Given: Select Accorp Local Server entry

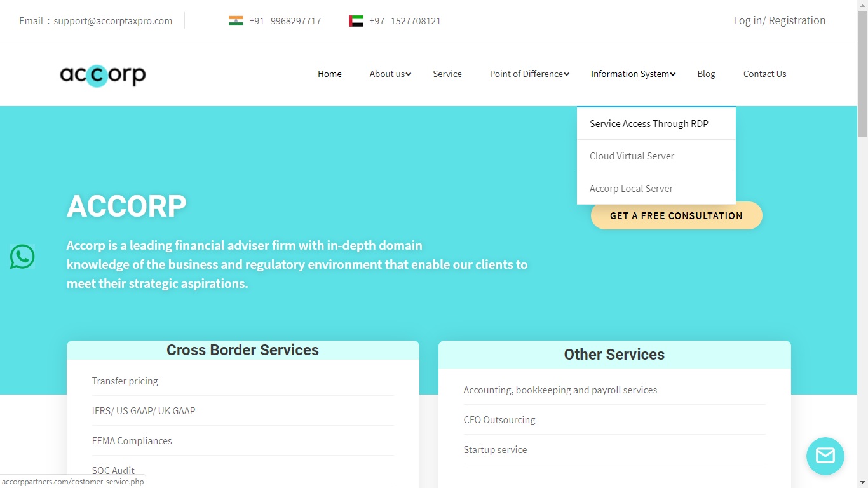Looking at the screenshot, I should 631,189.
